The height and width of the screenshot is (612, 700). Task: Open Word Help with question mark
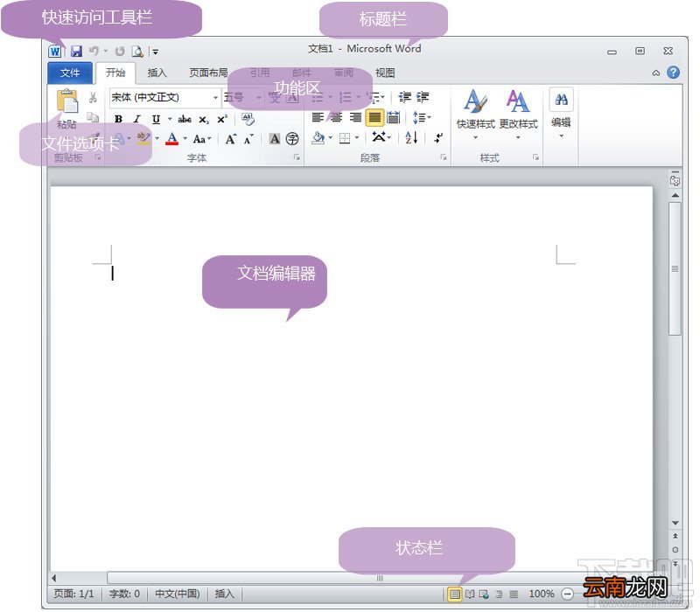(673, 73)
